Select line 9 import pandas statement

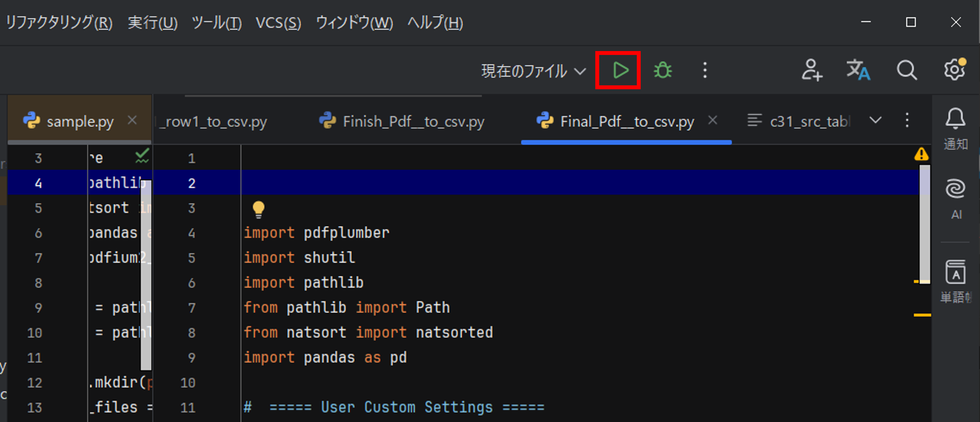click(325, 357)
